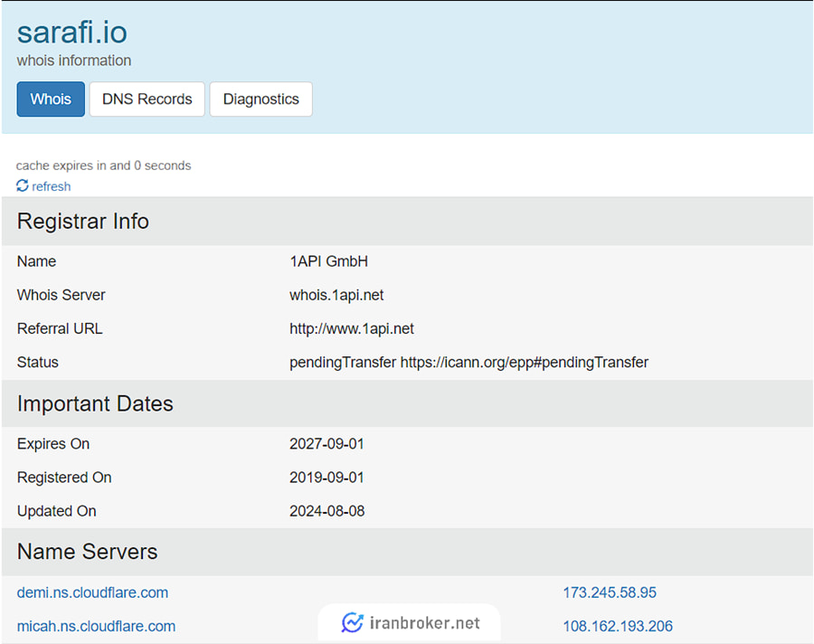Click the cache expires notice text
This screenshot has height=644, width=814.
point(103,166)
